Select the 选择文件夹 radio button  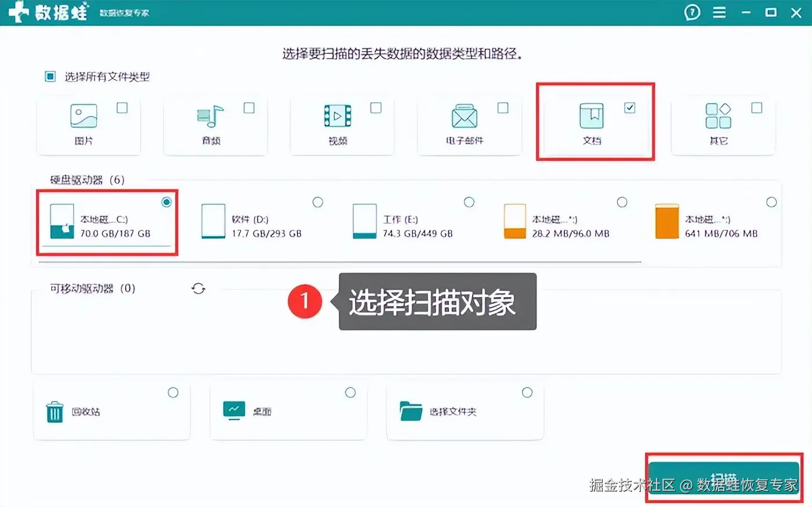click(x=527, y=393)
